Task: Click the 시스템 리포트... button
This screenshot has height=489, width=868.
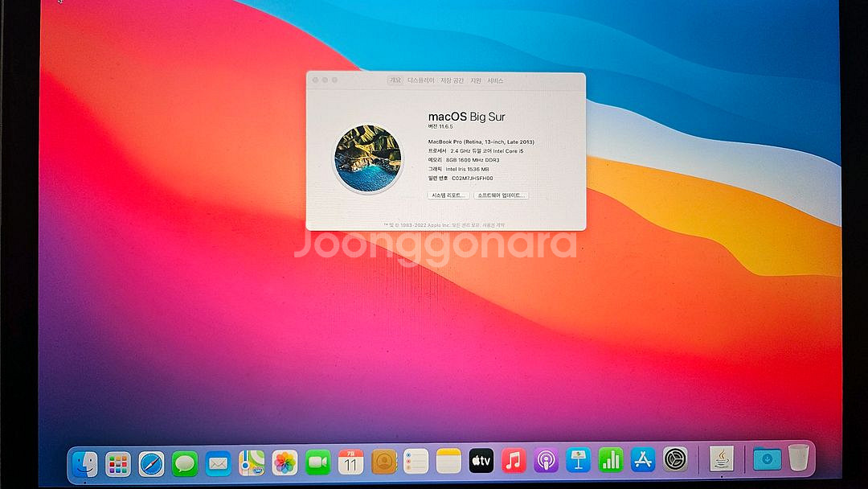Action: coord(448,195)
